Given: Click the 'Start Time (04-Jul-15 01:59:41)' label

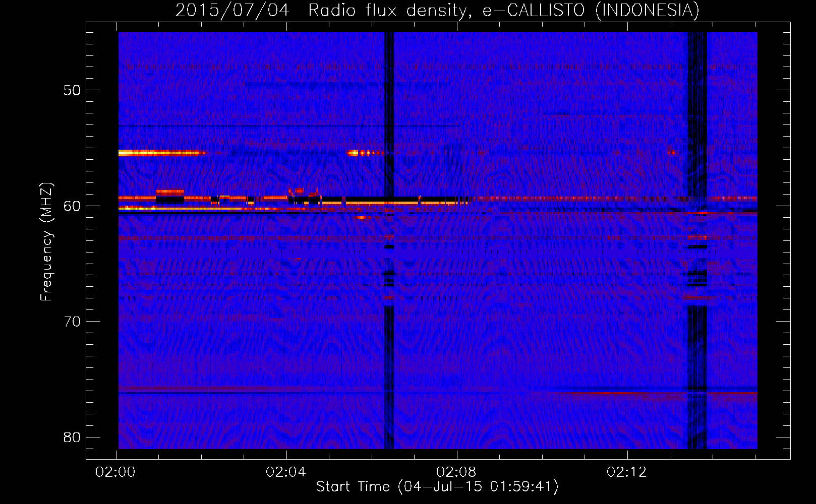Looking at the screenshot, I should pos(437,487).
